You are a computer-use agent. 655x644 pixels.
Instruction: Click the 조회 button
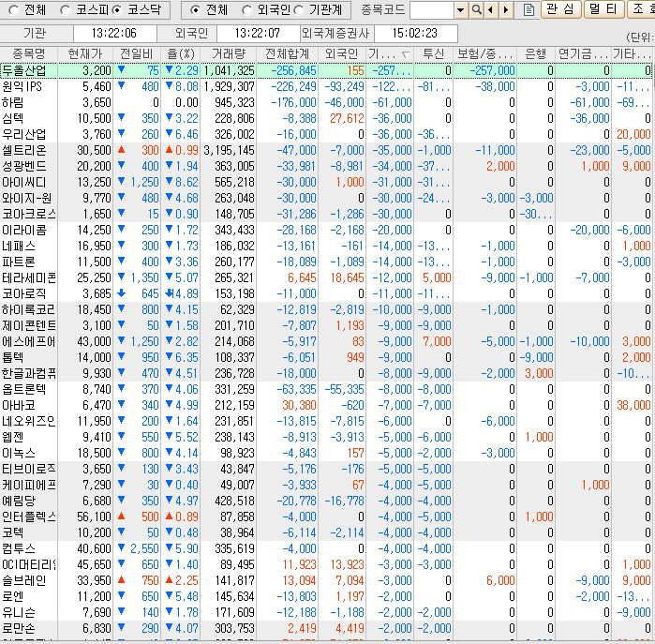(x=642, y=9)
